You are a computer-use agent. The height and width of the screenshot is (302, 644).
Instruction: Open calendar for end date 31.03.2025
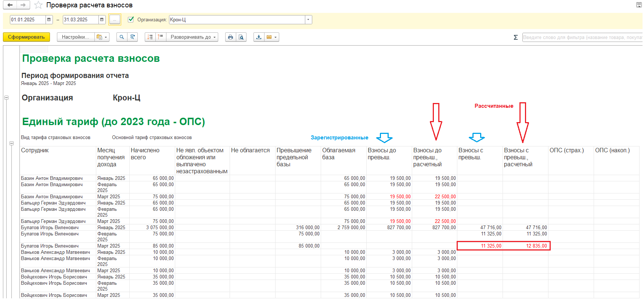click(x=102, y=20)
